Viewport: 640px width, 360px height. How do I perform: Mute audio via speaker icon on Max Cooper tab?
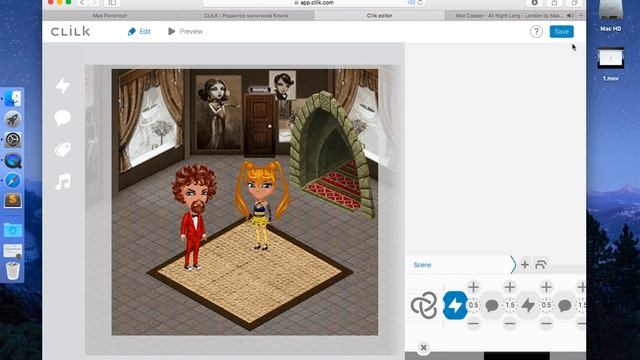569,16
